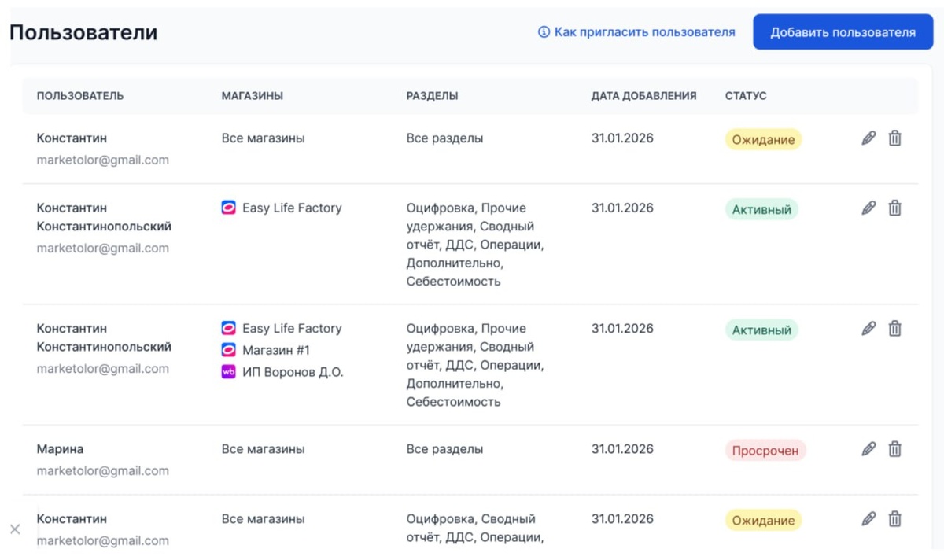The width and height of the screenshot is (944, 560).
Task: Click the Пользователь column header
Action: [80, 96]
